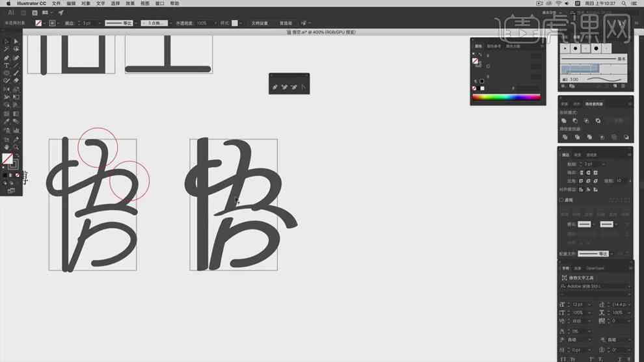644x362 pixels.
Task: Set stroke corner to miter join
Action: [581, 181]
